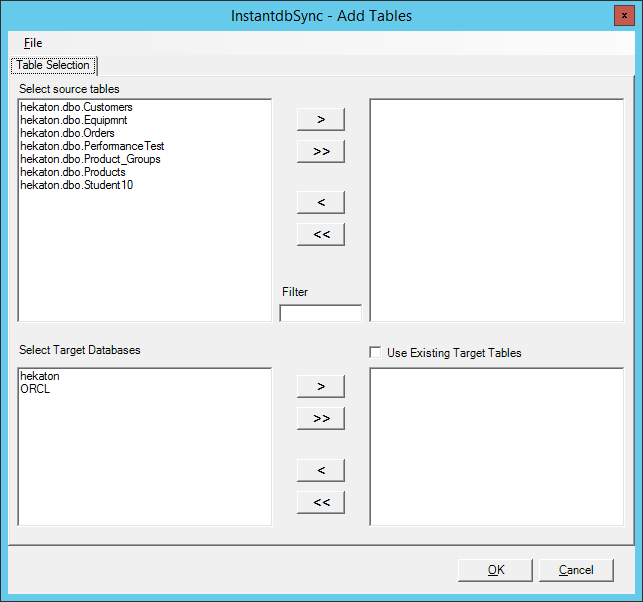Image resolution: width=643 pixels, height=602 pixels.
Task: Remove selected source table with < button
Action: coord(321,202)
